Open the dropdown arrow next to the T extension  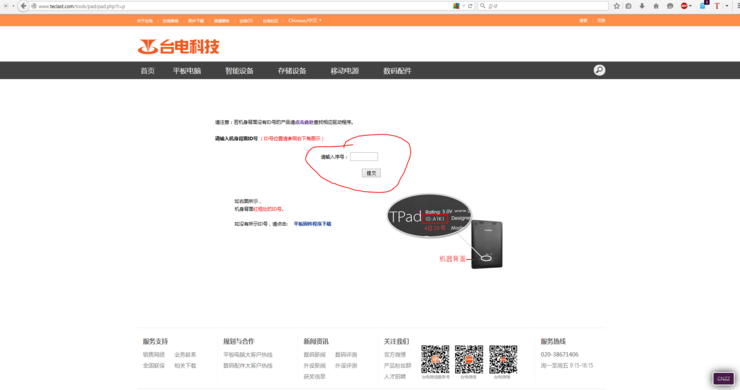pyautogui.click(x=727, y=6)
